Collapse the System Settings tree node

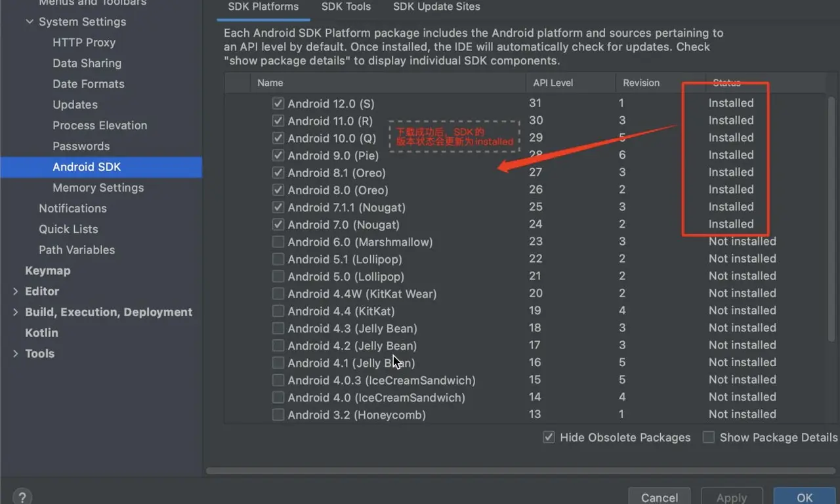[x=30, y=22]
